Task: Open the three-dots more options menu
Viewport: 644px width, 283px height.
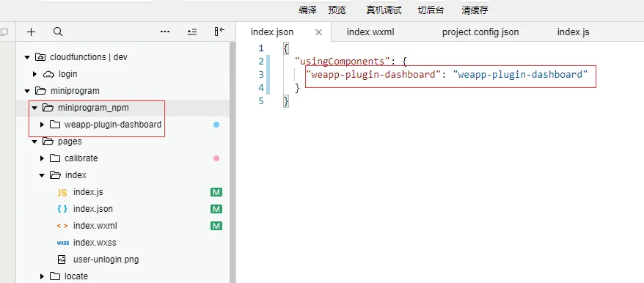Action: click(165, 32)
